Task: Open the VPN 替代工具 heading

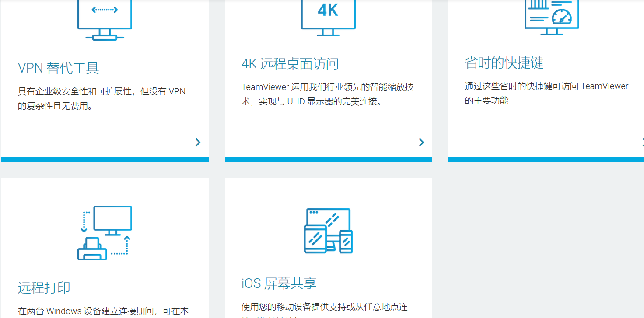Action: point(59,68)
